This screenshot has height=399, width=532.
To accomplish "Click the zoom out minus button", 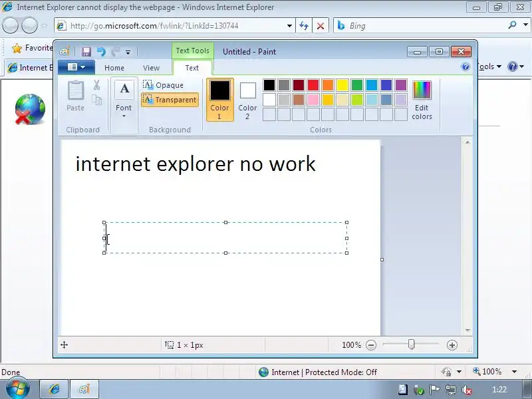I will (371, 345).
